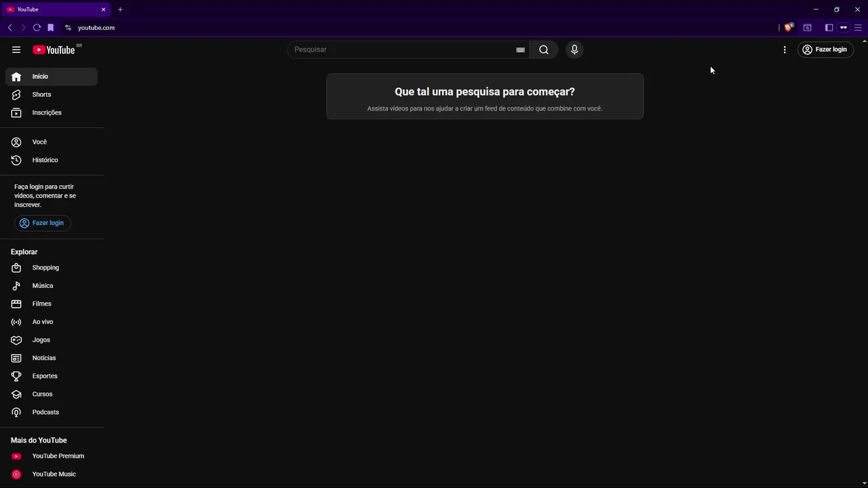Image resolution: width=868 pixels, height=488 pixels.
Task: Open YouTube Premium link text
Action: [58, 456]
